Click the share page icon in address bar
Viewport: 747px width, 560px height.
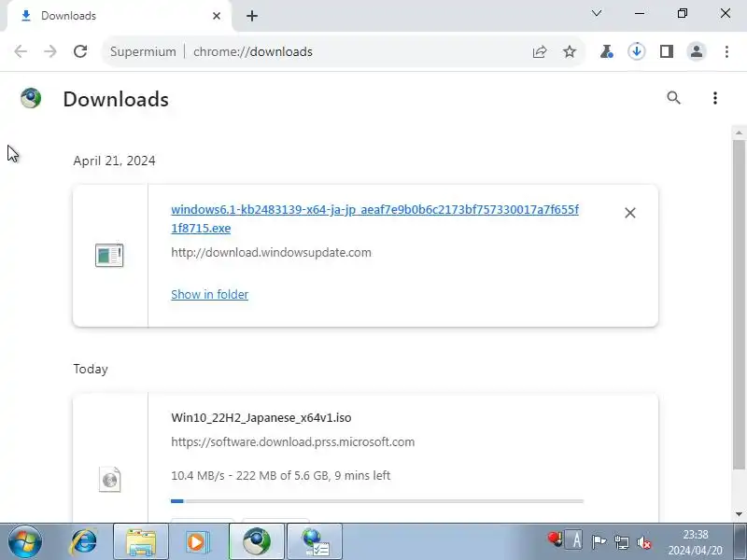click(540, 51)
